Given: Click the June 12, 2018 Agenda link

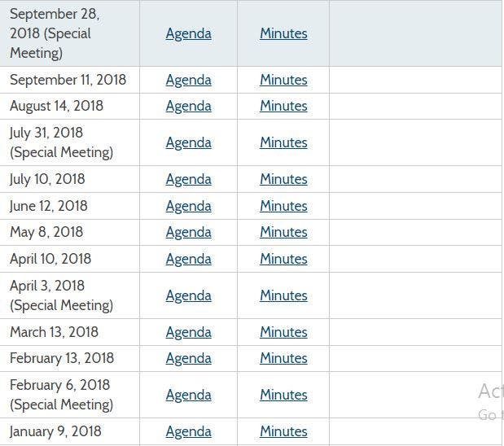Looking at the screenshot, I should point(188,206).
